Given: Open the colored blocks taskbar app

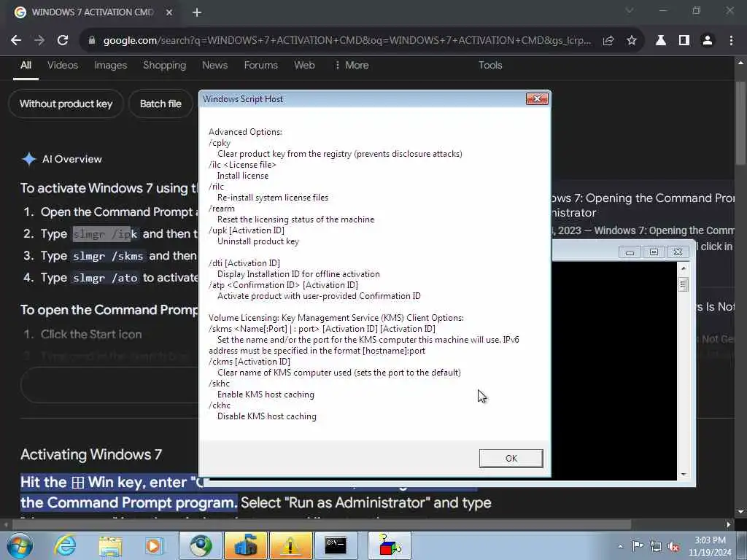Looking at the screenshot, I should coord(390,545).
